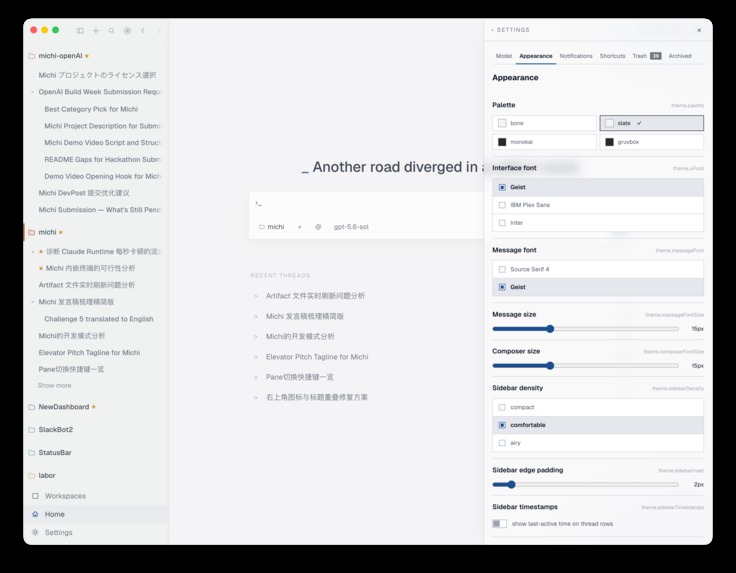Screen dimensions: 736x573
Task: Select IBM Plex Sans interface font
Action: (x=598, y=205)
